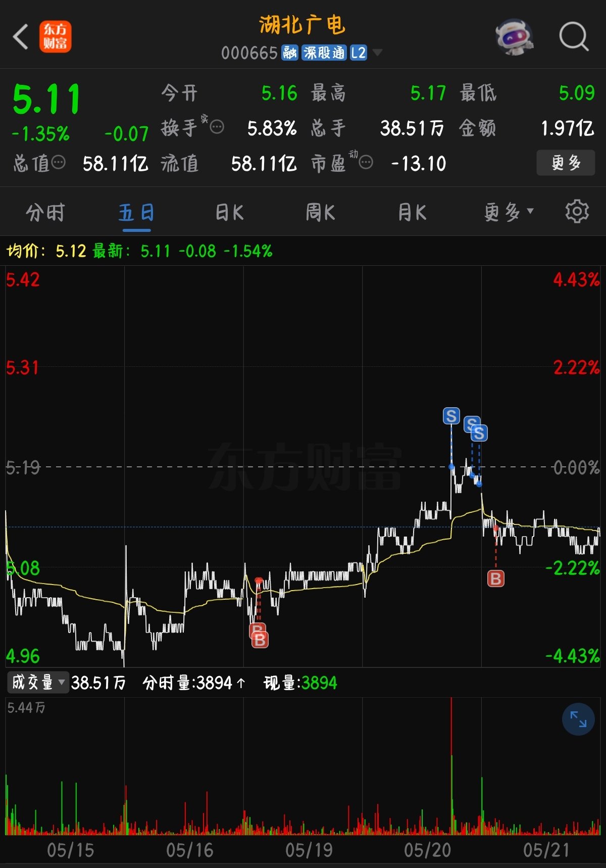Open the Eastmoney app logo
This screenshot has height=868, width=606.
(56, 37)
